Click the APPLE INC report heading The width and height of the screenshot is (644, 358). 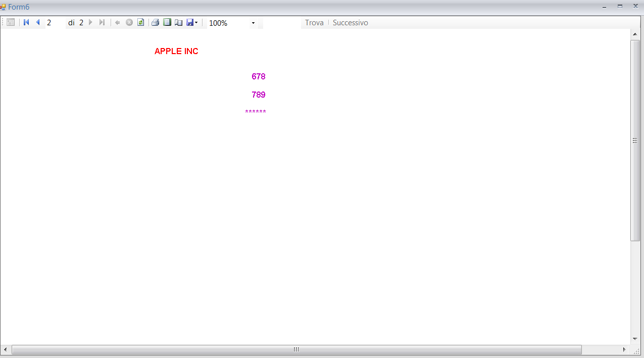(x=176, y=51)
